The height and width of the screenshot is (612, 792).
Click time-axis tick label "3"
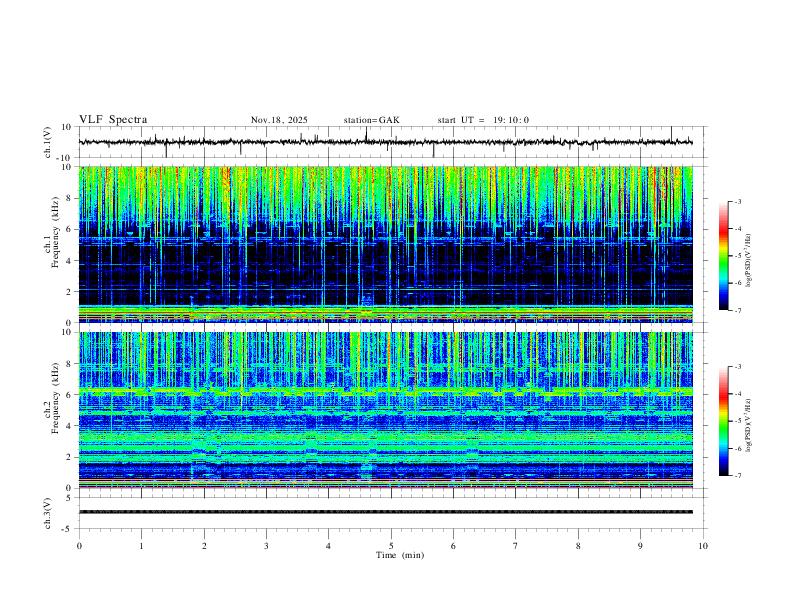(266, 546)
